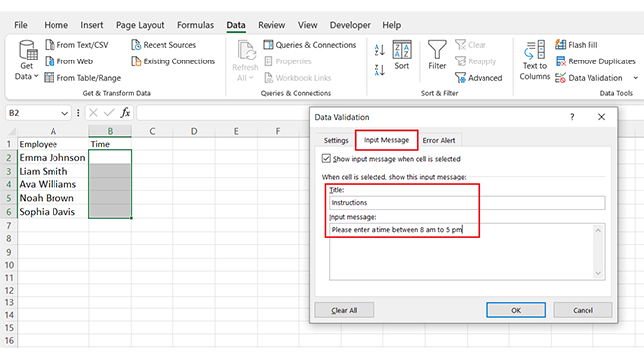The width and height of the screenshot is (644, 359).
Task: Click input message scrollbar up arrow
Action: click(x=598, y=231)
